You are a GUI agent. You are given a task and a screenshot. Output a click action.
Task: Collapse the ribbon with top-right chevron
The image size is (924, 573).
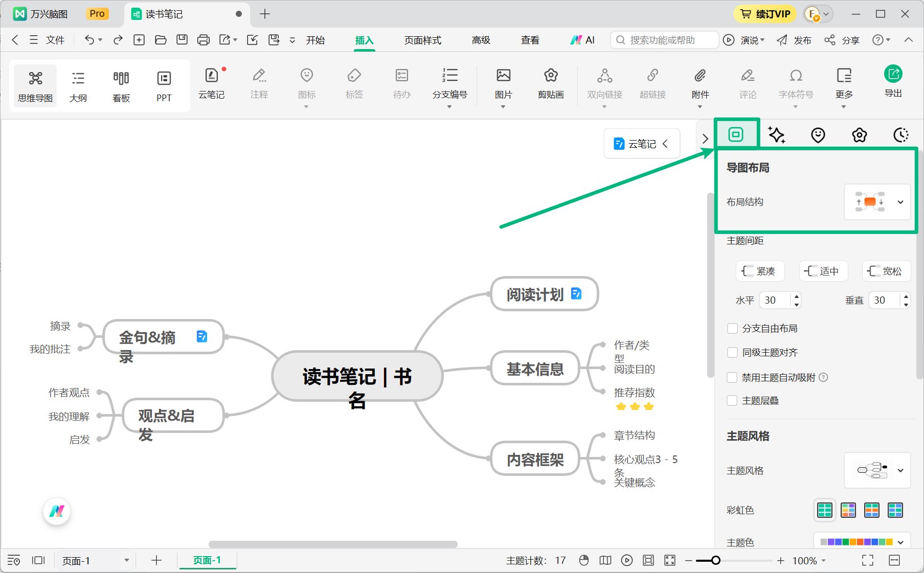pyautogui.click(x=909, y=40)
